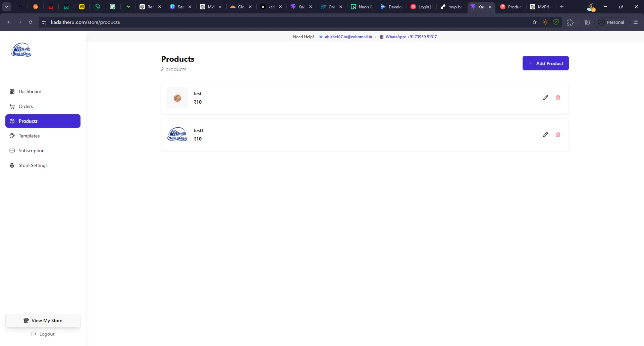Open the Personal profile button

611,22
